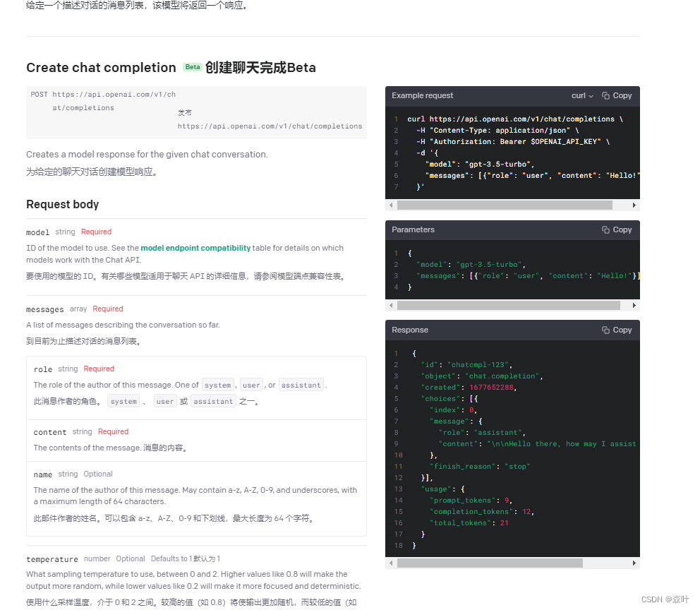Click left scroll arrow below Example request
This screenshot has height=610, width=700.
[391, 205]
